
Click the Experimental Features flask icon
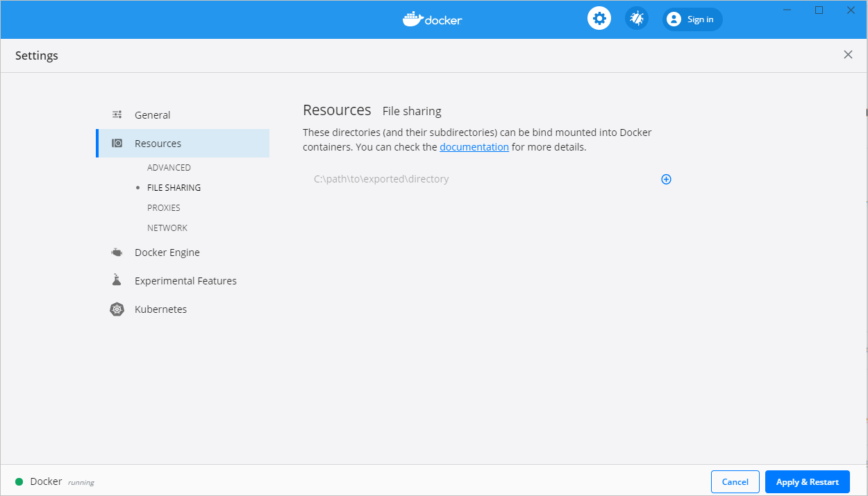tap(116, 280)
